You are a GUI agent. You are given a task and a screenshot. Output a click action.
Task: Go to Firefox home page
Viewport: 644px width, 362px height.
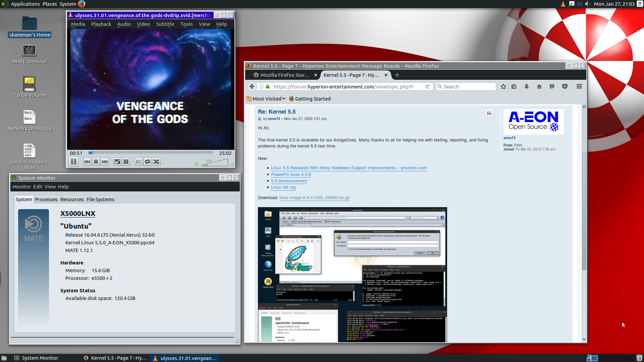click(539, 86)
